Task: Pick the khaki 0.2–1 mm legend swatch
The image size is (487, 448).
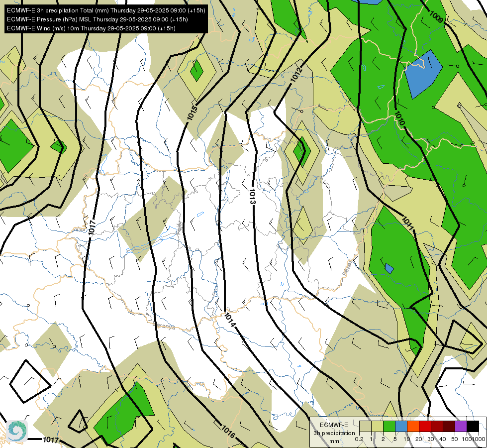Action: tap(365, 426)
